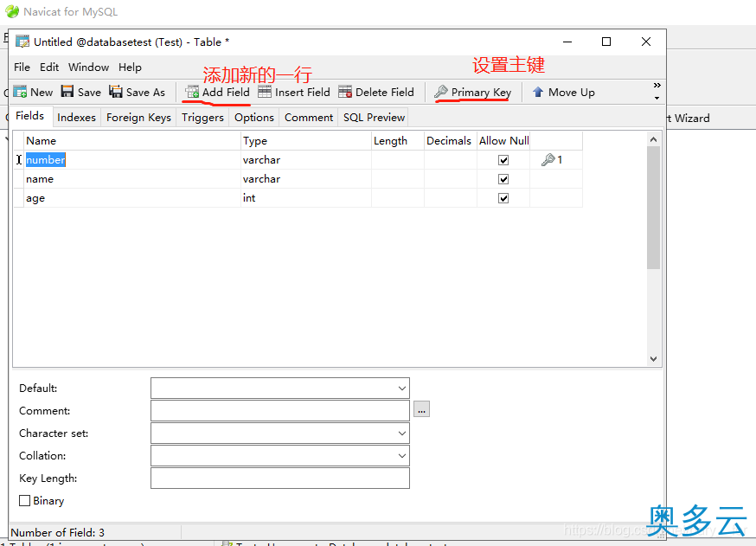Select the Fields tab

click(30, 116)
